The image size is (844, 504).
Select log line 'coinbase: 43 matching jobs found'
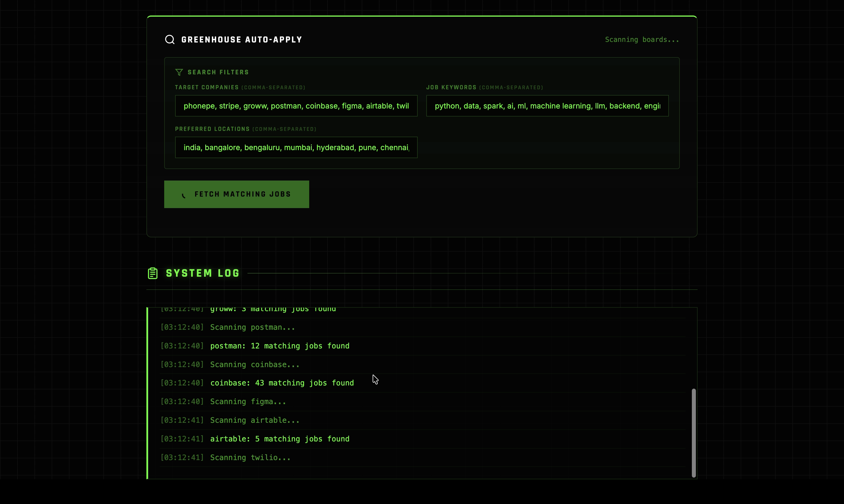coord(282,383)
